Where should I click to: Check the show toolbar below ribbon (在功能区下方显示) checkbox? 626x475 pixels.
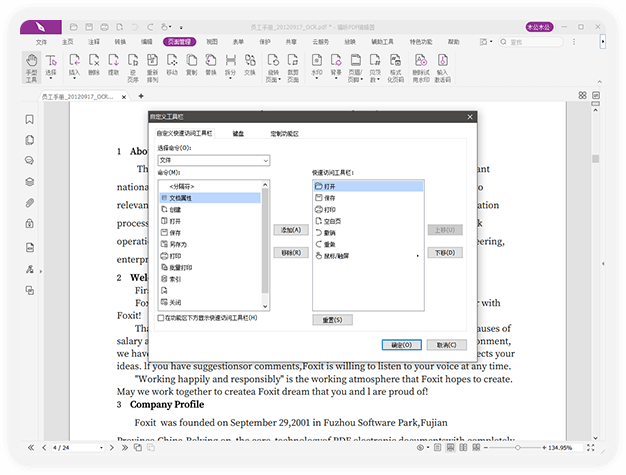[x=160, y=318]
